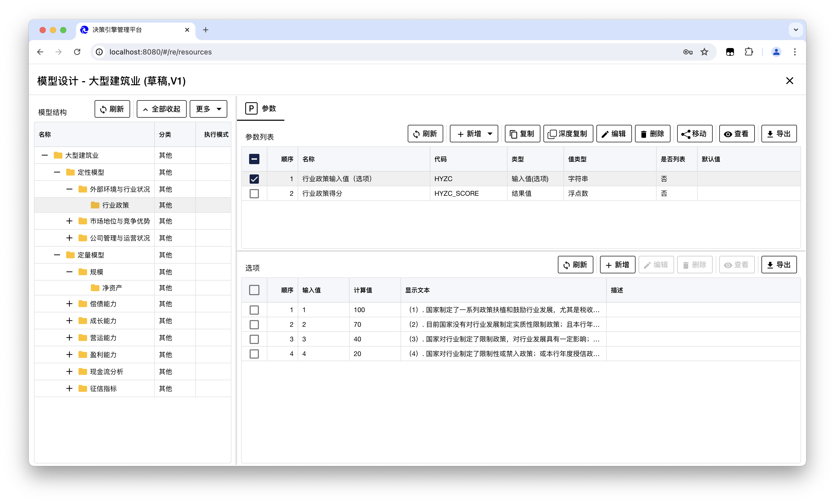Check the 行业政策得分 row checkbox

254,193
